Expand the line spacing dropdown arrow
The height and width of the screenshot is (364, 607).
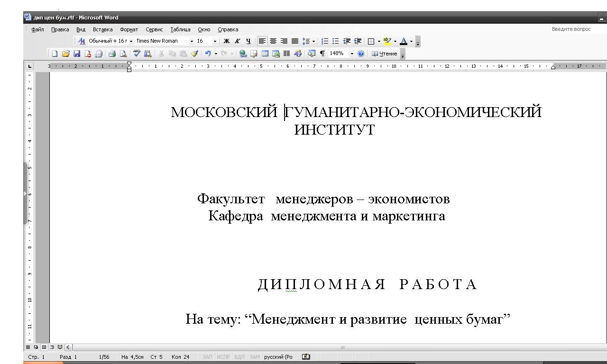tap(313, 41)
